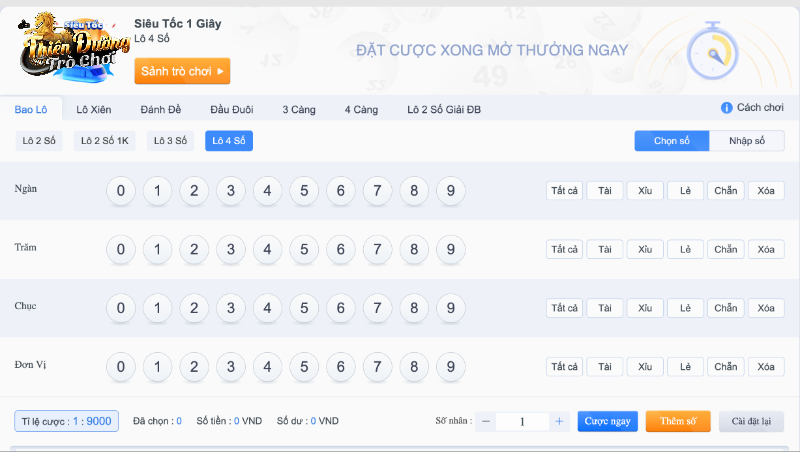This screenshot has width=800, height=452.
Task: Switch to the Đầu Đuôi tab
Action: [x=231, y=109]
